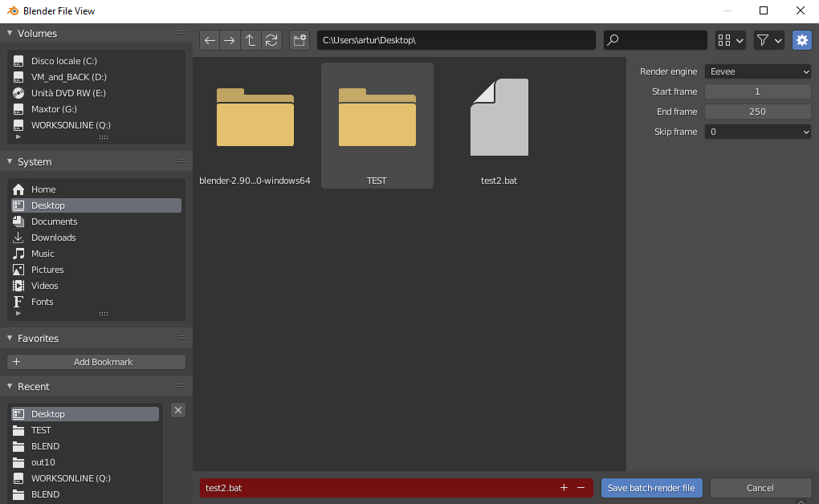The width and height of the screenshot is (819, 504).
Task: Clear the recent folders list
Action: (178, 411)
